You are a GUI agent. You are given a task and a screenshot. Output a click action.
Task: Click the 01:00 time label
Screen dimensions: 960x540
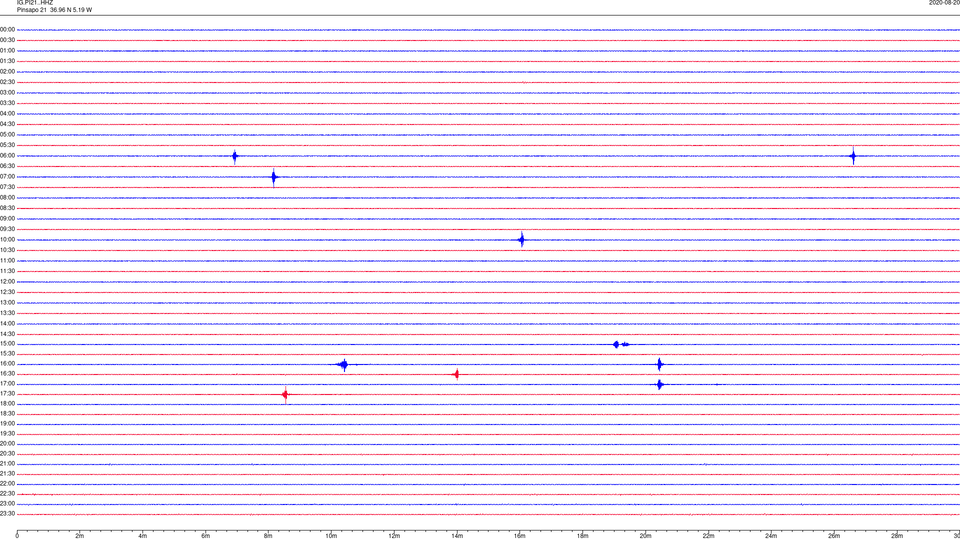(x=7, y=51)
